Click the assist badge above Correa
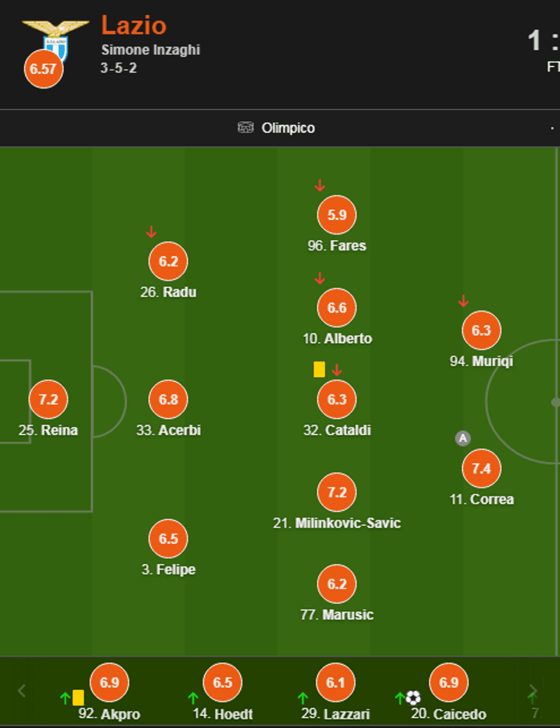The image size is (560, 728). coord(463,439)
